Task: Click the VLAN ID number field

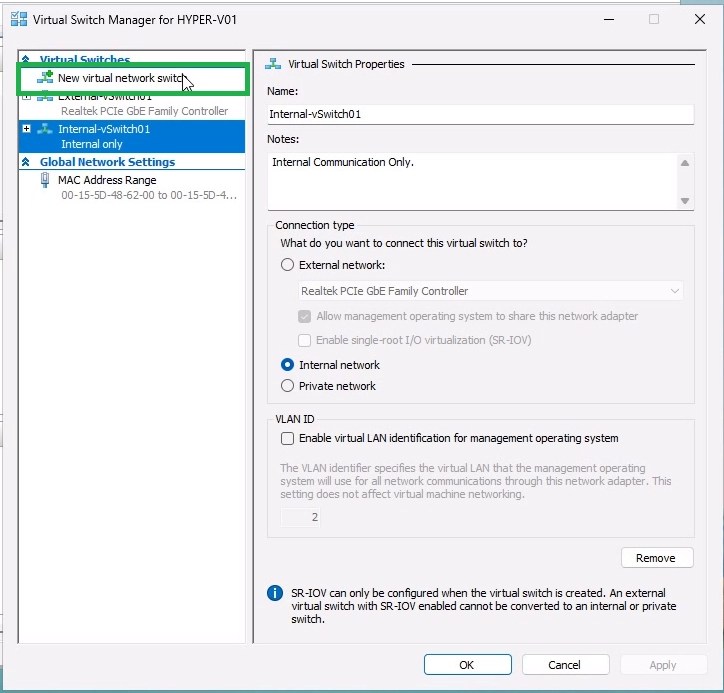Action: point(300,517)
